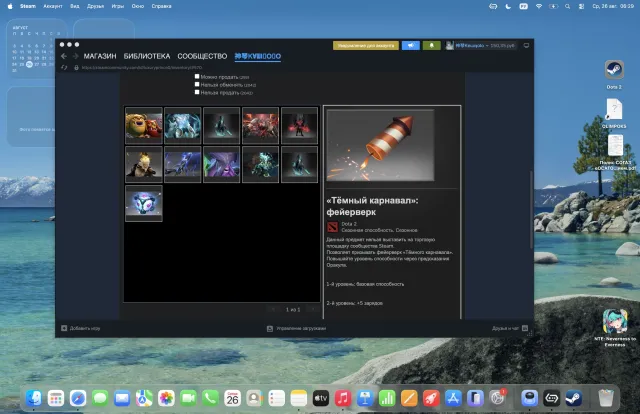
Task: Select the icy white creature inventory item
Action: click(182, 125)
